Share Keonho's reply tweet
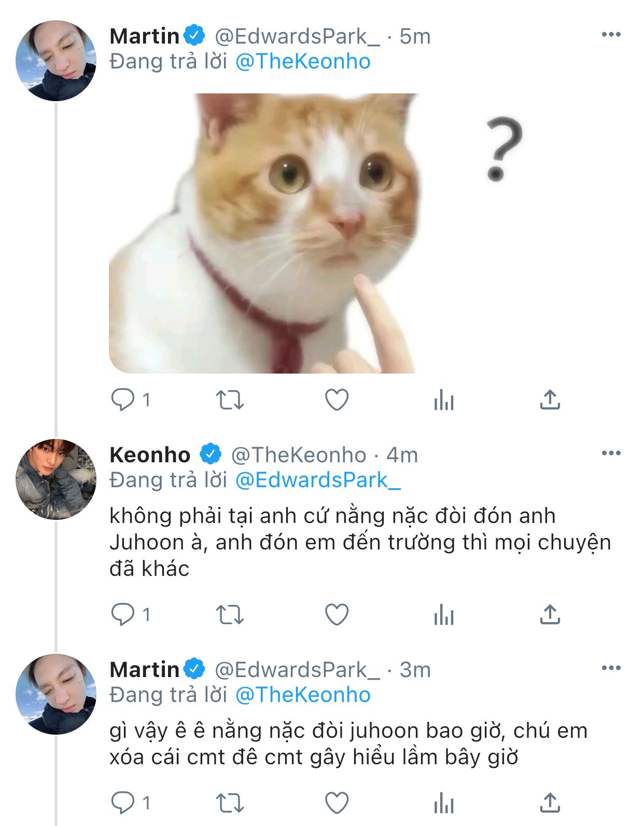 (x=550, y=615)
